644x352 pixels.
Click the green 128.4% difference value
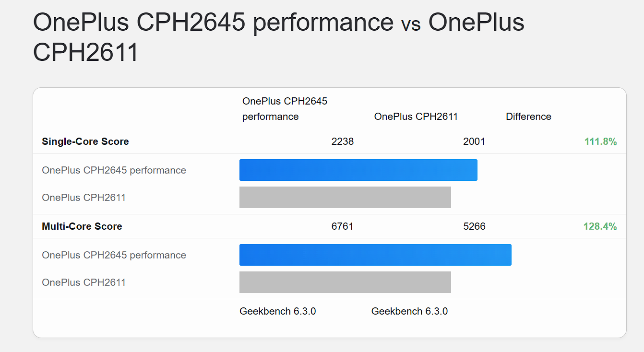pos(600,226)
